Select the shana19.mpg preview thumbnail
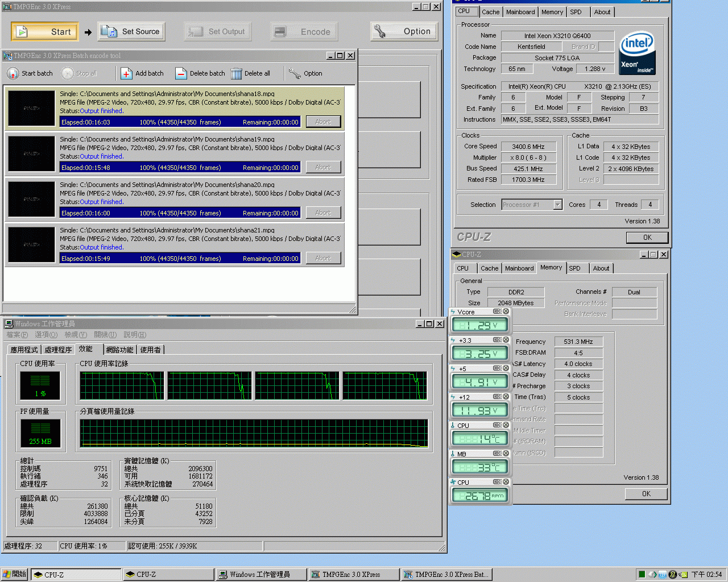The image size is (728, 582). [31, 153]
